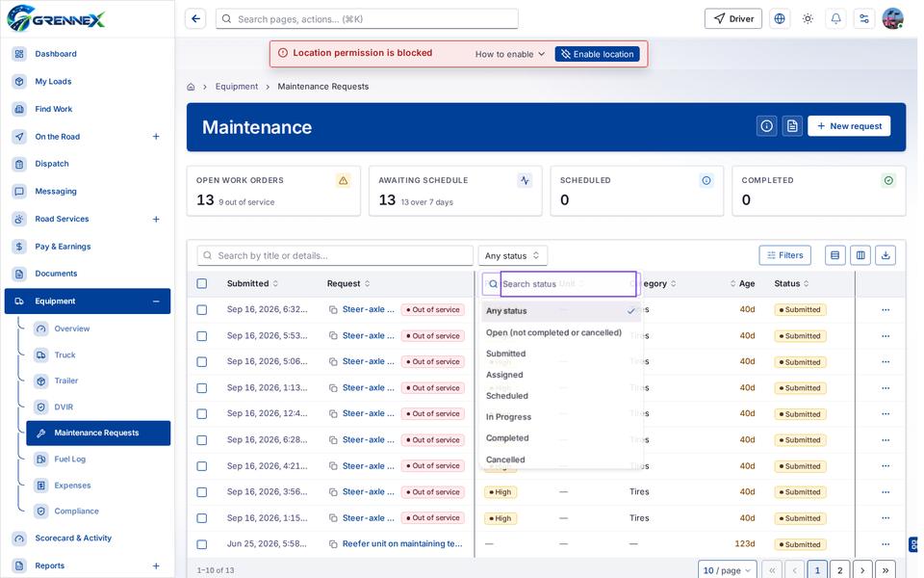
Task: Go to page 2
Action: point(839,570)
